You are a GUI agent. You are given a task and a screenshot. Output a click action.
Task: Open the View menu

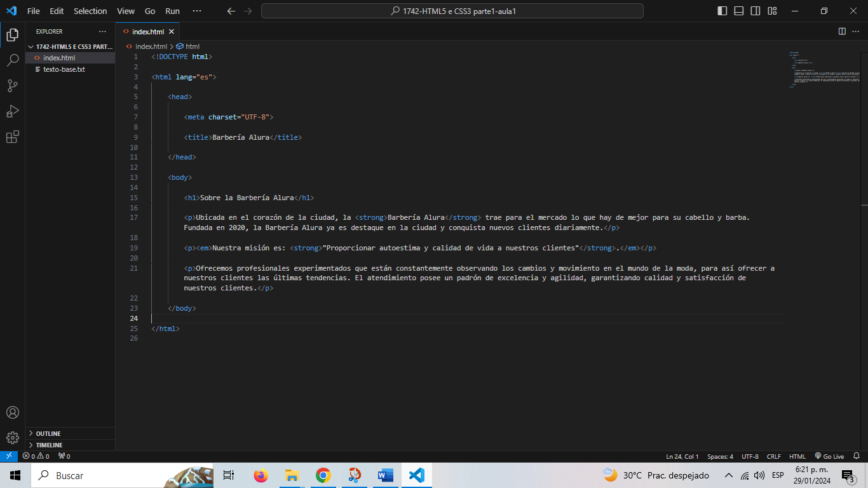tap(126, 11)
